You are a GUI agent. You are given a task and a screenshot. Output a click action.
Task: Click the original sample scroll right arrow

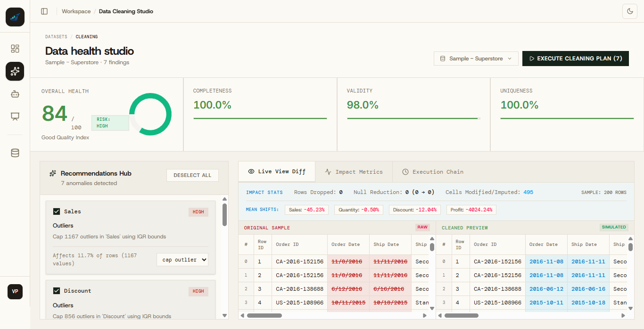tap(426, 315)
